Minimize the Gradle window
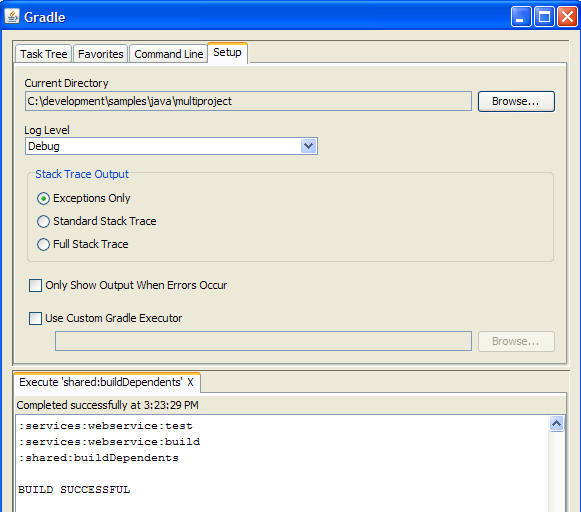 pos(521,17)
